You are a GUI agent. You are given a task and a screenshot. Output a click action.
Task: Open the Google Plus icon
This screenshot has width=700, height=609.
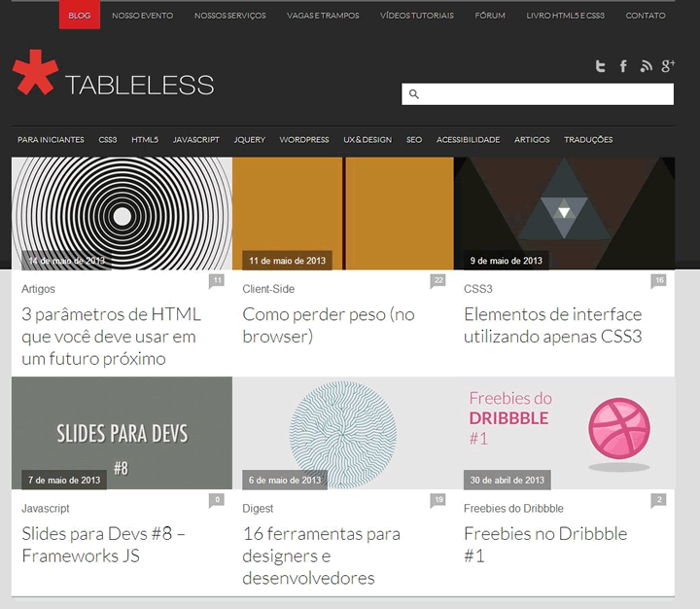point(668,66)
